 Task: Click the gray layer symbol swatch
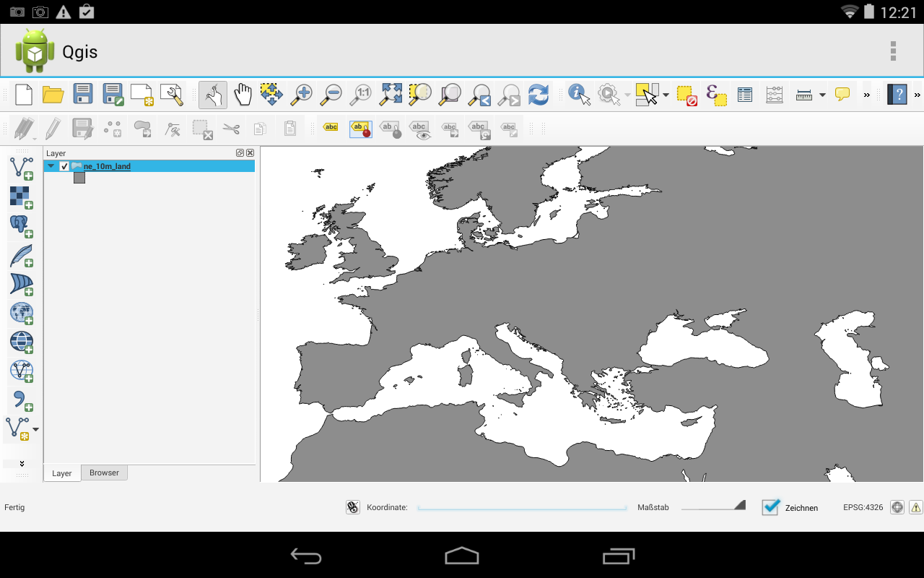tap(79, 178)
